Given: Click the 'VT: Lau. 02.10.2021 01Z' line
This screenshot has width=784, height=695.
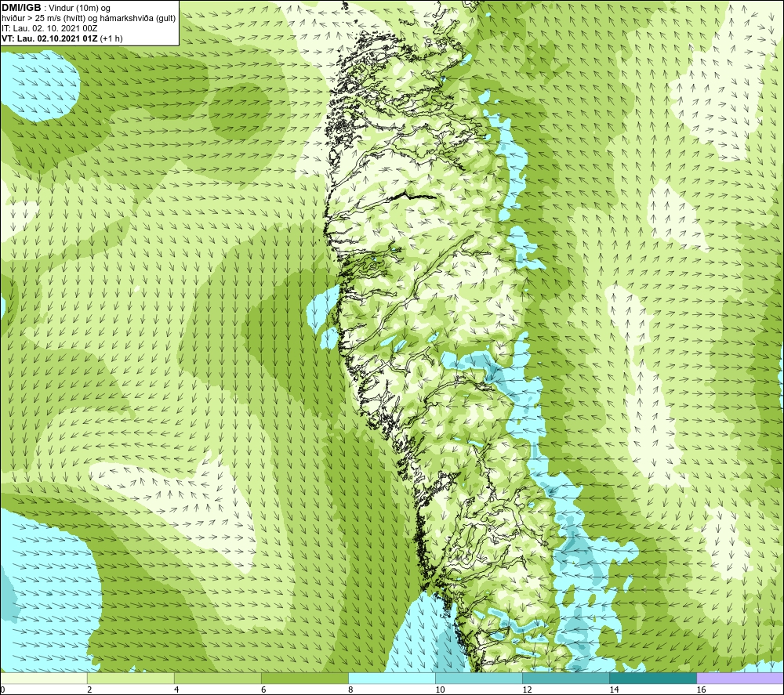Looking at the screenshot, I should pos(49,38).
